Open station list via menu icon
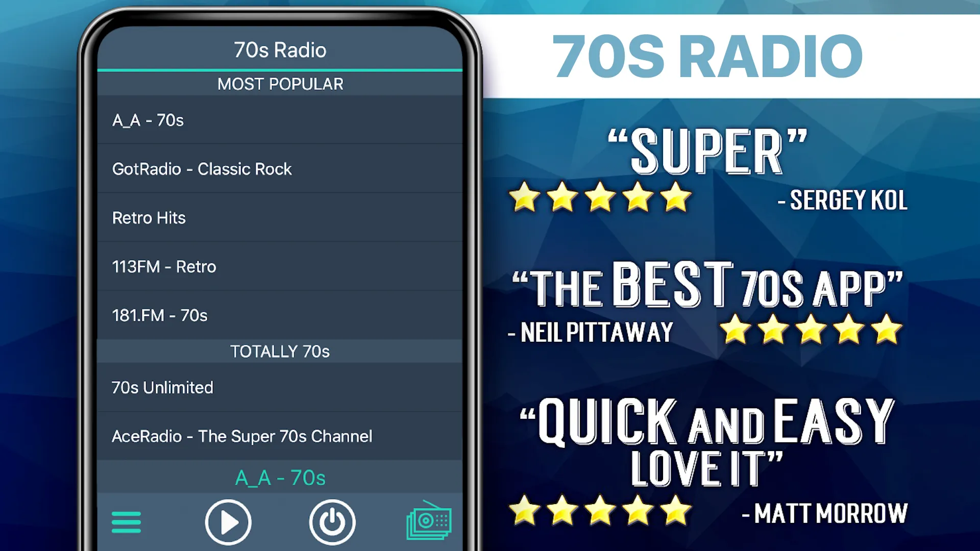The image size is (980, 551). point(126,521)
